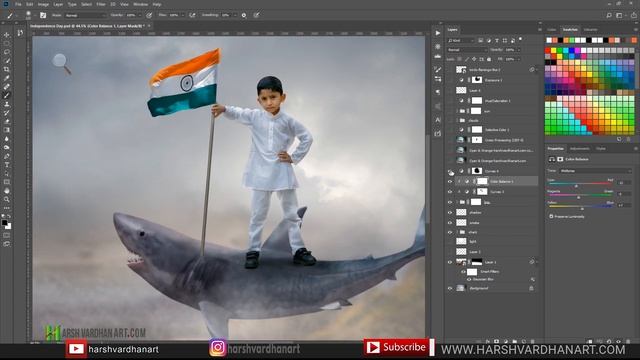Open Color Balance Tone dropdown
The width and height of the screenshot is (640, 360).
(595, 171)
